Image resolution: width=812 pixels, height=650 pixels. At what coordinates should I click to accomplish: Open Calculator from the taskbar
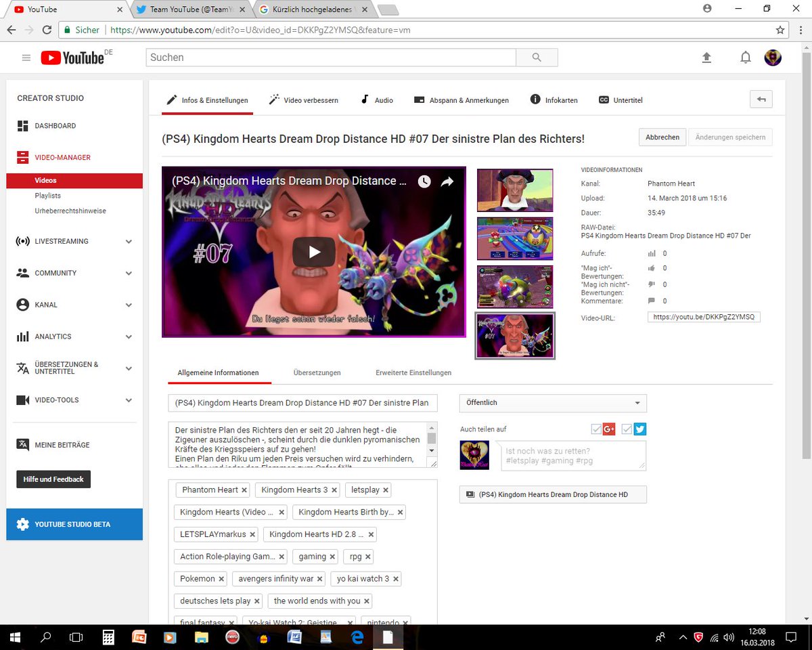pos(108,637)
